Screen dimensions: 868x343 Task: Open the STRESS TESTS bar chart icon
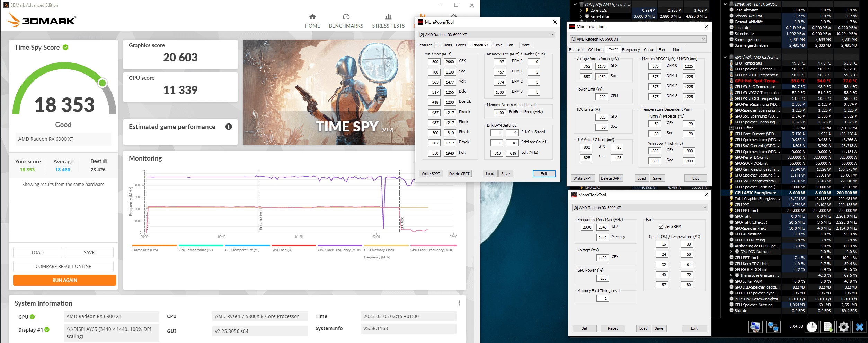pos(388,17)
